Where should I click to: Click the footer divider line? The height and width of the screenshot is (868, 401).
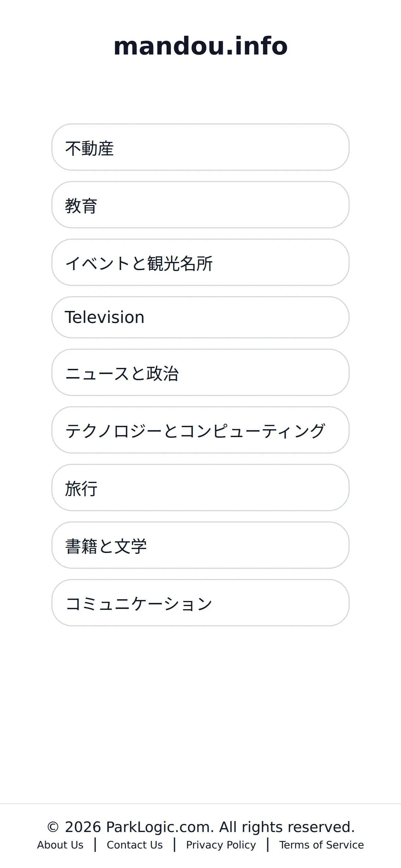pos(200,804)
